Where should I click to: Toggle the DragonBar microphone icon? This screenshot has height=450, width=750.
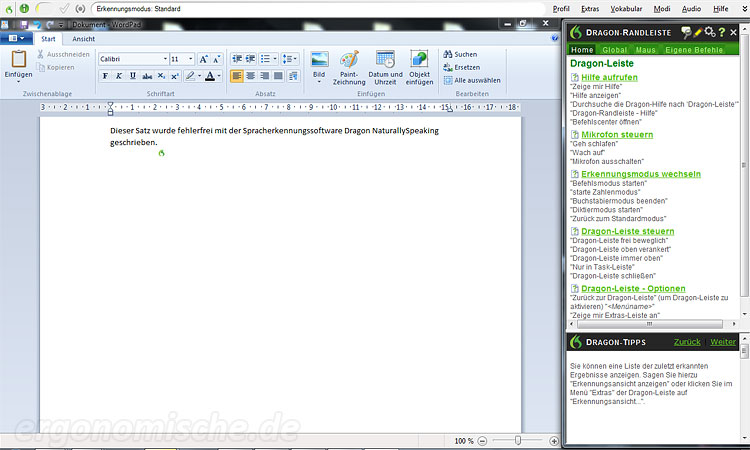[24, 8]
